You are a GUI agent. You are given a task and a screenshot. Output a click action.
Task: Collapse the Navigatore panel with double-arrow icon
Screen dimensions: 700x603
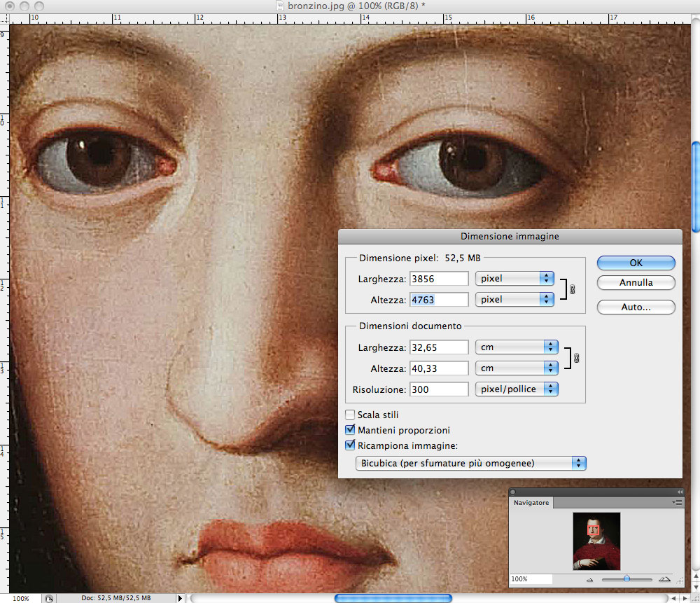click(680, 492)
